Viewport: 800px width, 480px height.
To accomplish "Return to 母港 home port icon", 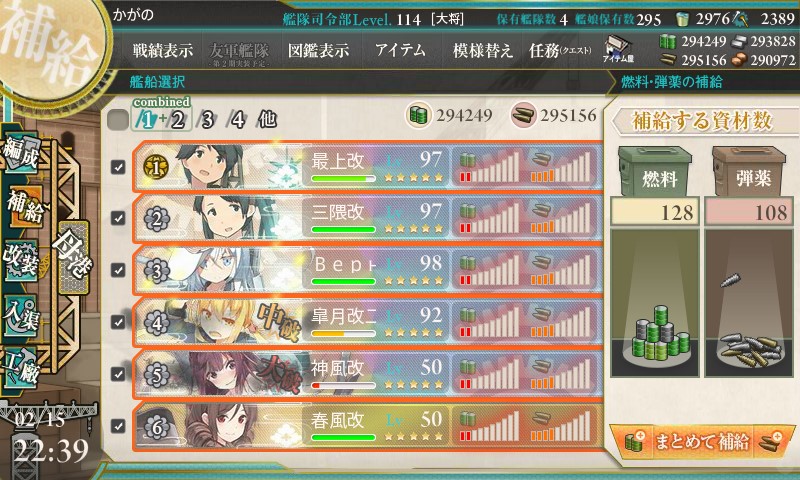I will (x=73, y=257).
